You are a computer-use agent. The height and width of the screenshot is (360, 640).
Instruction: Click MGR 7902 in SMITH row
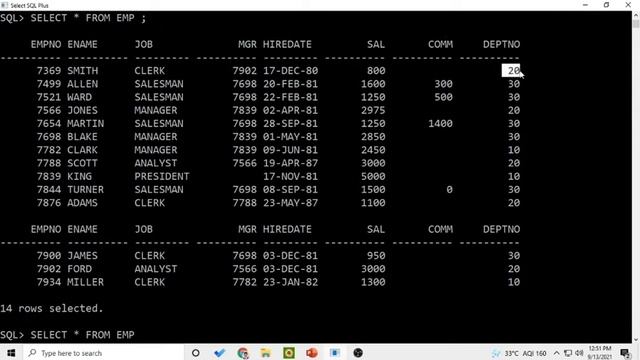[x=244, y=71]
